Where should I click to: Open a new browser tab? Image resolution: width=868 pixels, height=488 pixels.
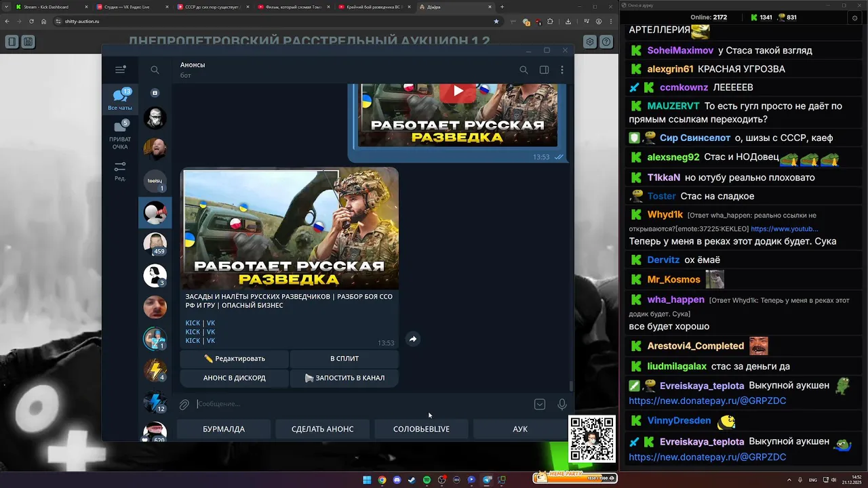coord(502,7)
